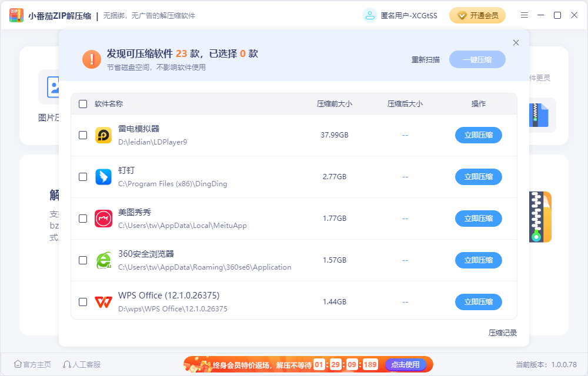Tick the select-all checkbox beside 软件名称
588x376 pixels.
[83, 104]
